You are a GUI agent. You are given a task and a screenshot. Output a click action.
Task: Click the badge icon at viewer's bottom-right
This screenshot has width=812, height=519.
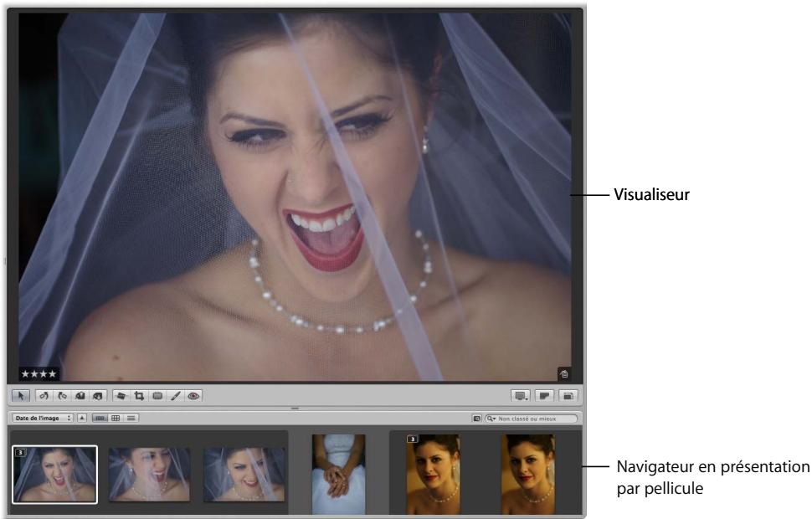(564, 373)
